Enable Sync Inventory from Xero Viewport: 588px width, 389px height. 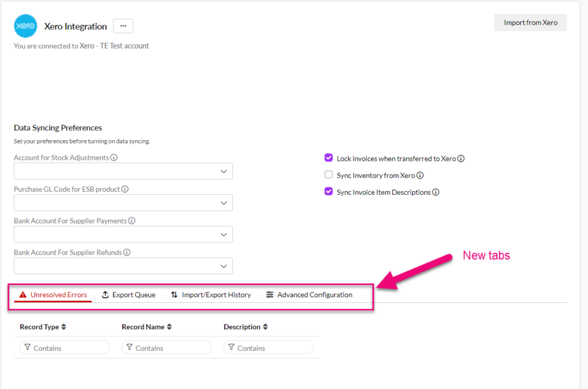click(328, 174)
